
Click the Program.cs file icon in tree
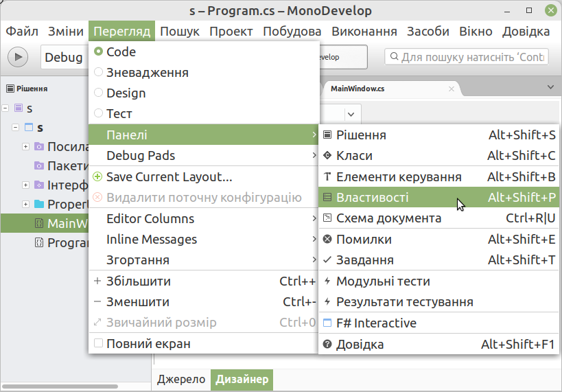point(38,242)
